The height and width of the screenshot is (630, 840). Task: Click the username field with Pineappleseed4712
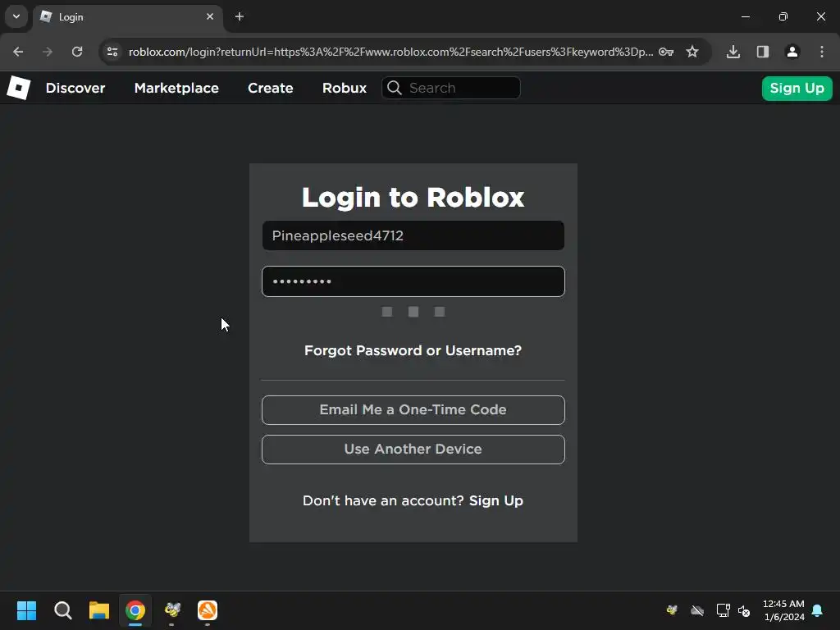(x=413, y=235)
